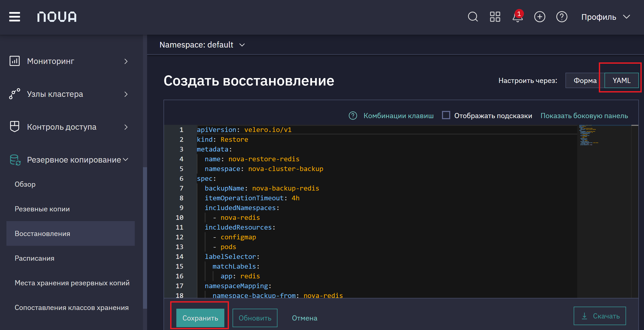This screenshot has height=330, width=644.
Task: Switch configuration to YAML
Action: (621, 80)
